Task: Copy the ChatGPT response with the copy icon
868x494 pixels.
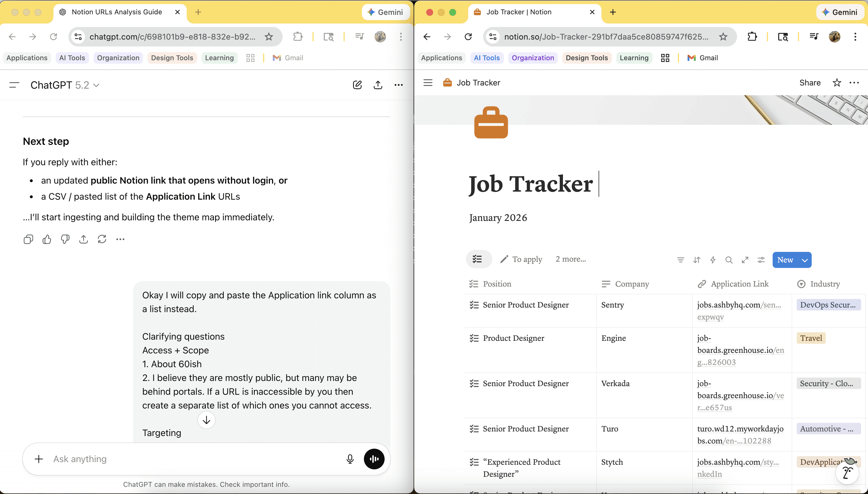Action: (x=28, y=240)
